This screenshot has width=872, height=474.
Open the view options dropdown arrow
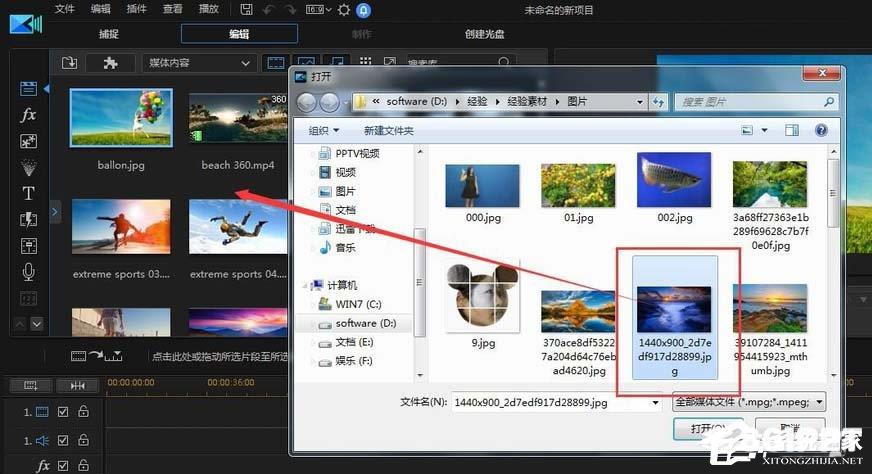[x=765, y=130]
